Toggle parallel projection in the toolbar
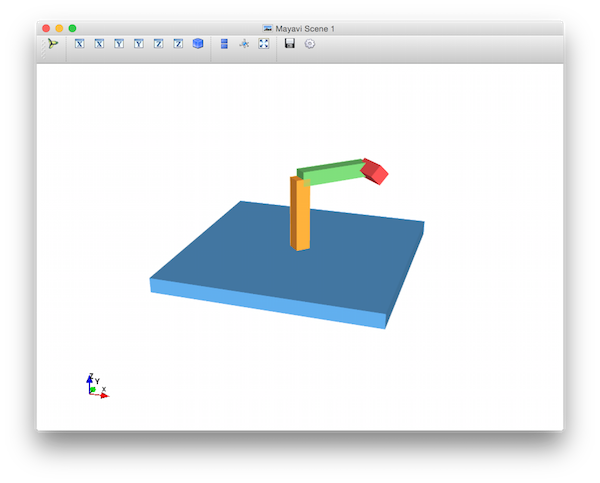This screenshot has height=483, width=600. pyautogui.click(x=224, y=44)
